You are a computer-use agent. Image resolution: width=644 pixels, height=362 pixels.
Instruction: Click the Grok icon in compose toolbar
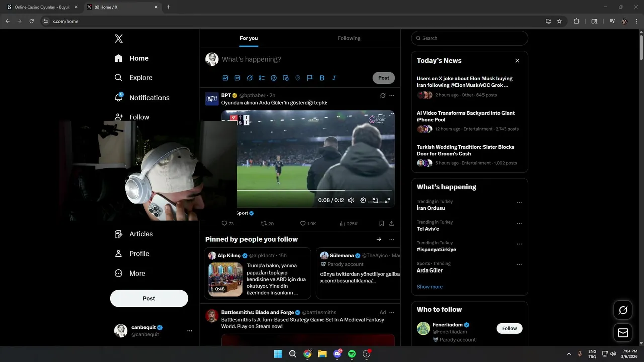point(250,78)
